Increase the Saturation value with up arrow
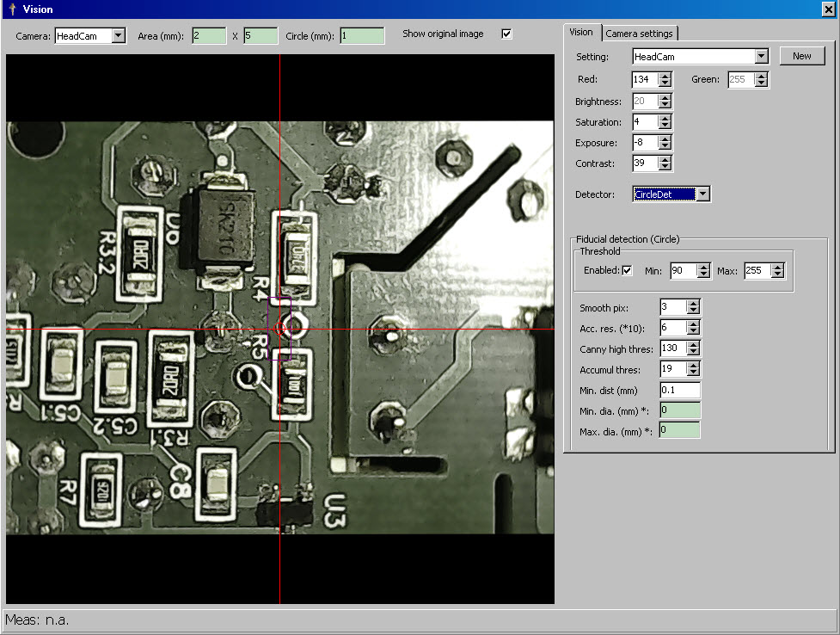The height and width of the screenshot is (635, 840). pos(665,119)
